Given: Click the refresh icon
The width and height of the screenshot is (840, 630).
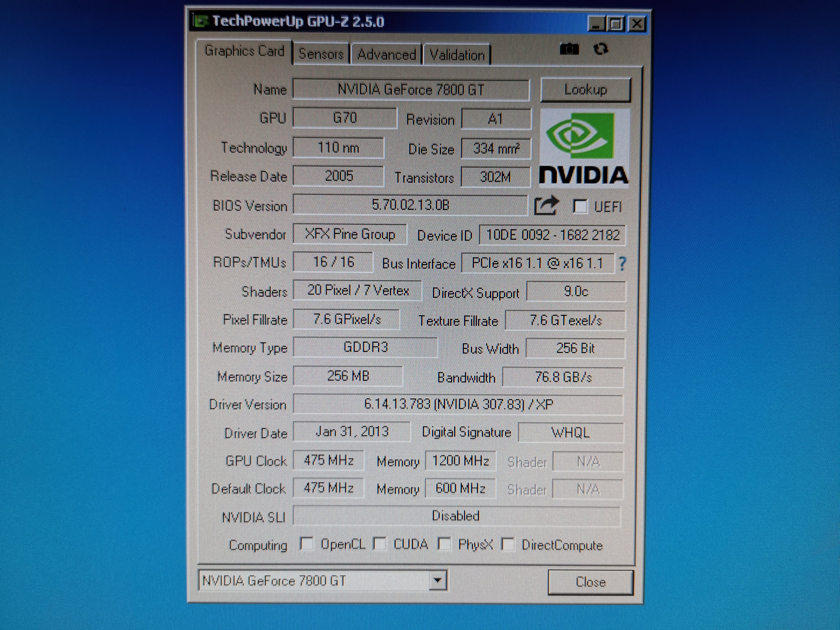Looking at the screenshot, I should pos(600,49).
